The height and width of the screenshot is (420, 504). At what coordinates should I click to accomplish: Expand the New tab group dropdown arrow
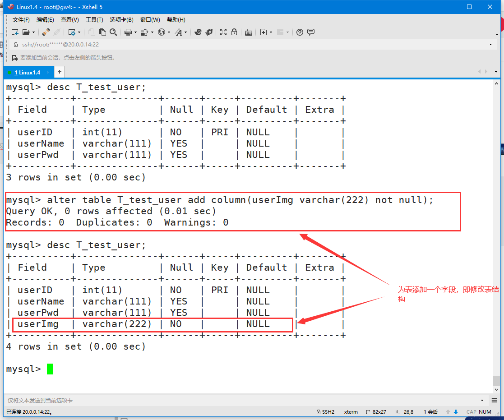[271, 32]
